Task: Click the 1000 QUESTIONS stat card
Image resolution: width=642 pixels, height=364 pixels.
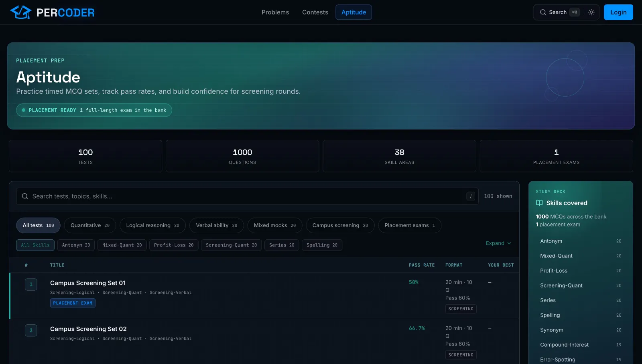Action: pyautogui.click(x=242, y=156)
